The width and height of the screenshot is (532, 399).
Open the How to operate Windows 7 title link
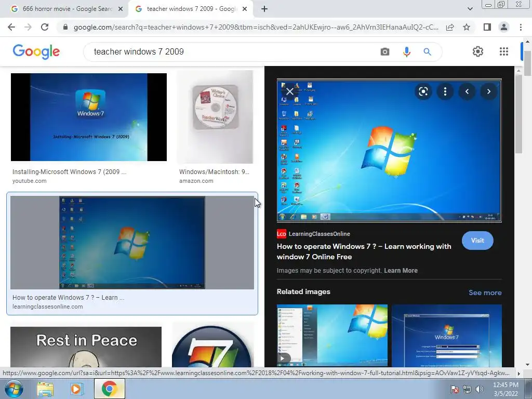coord(364,251)
